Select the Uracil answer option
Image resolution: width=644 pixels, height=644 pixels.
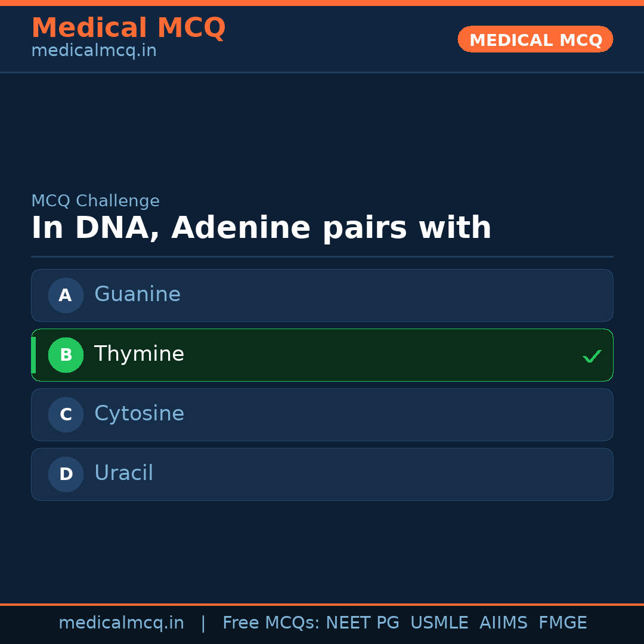point(322,474)
